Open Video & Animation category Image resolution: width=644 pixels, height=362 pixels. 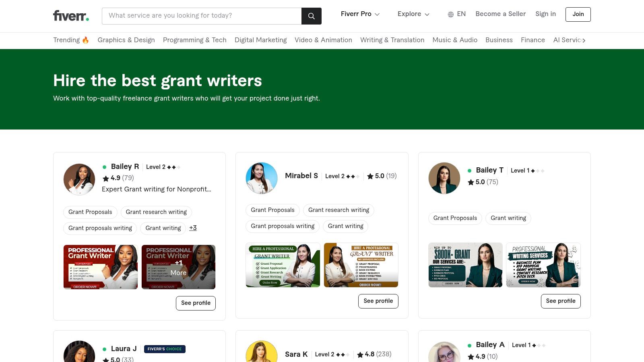(x=323, y=40)
